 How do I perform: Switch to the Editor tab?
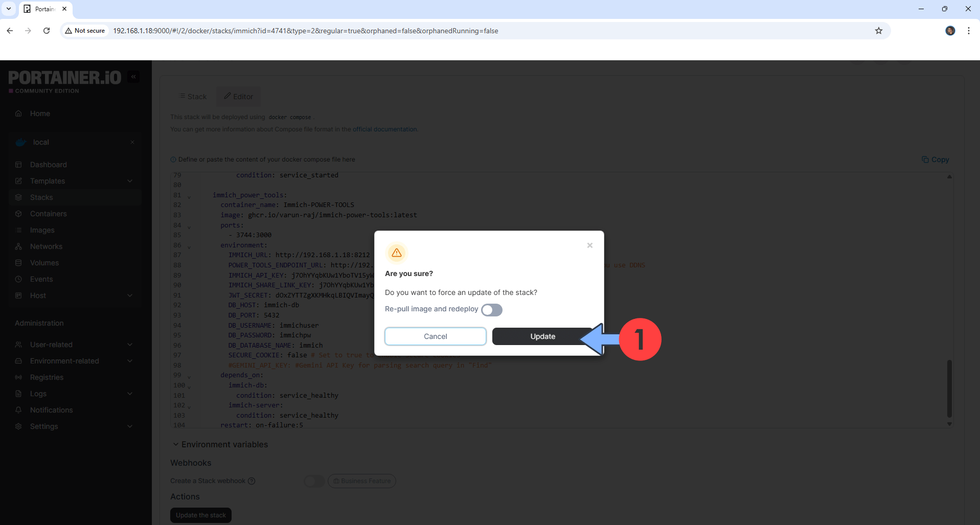(238, 97)
